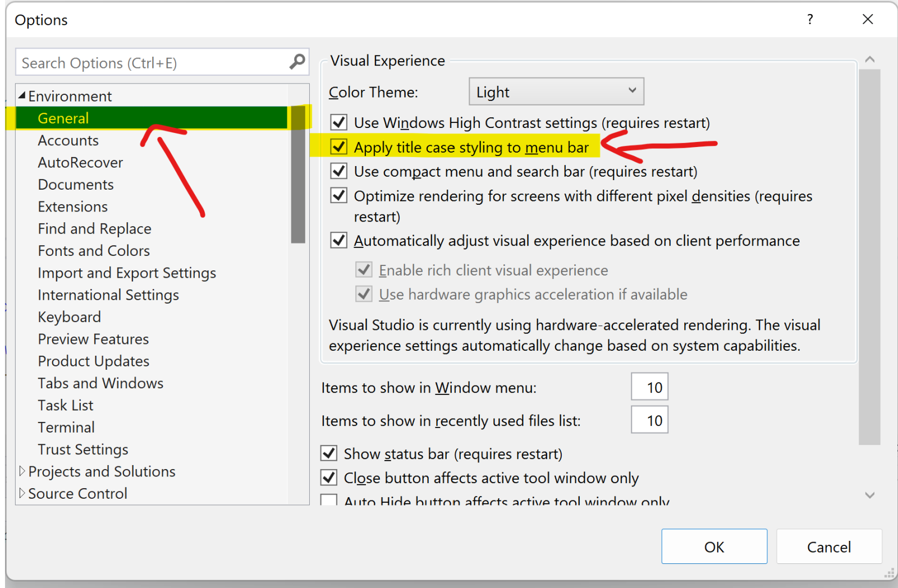Click the Cancel button
This screenshot has width=898, height=588.
(829, 546)
